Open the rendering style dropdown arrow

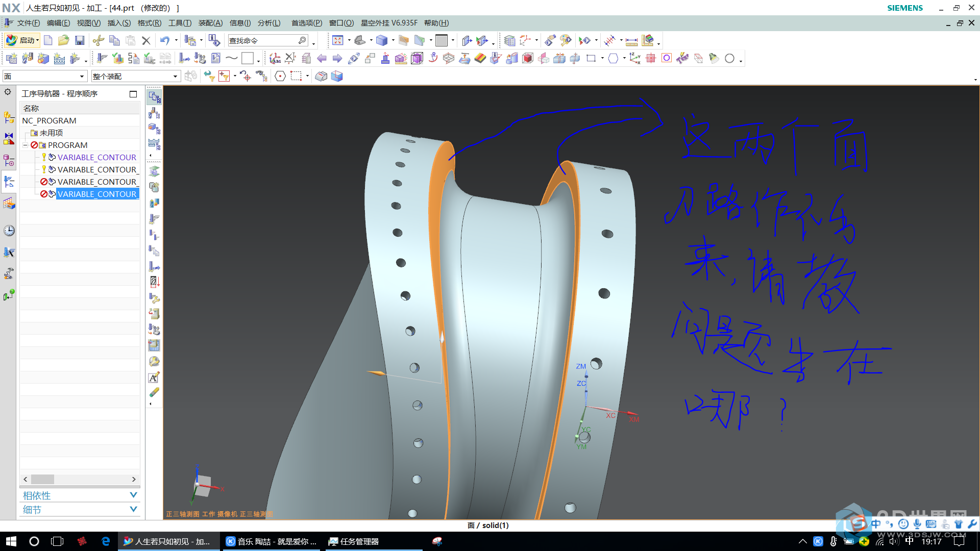tap(393, 40)
